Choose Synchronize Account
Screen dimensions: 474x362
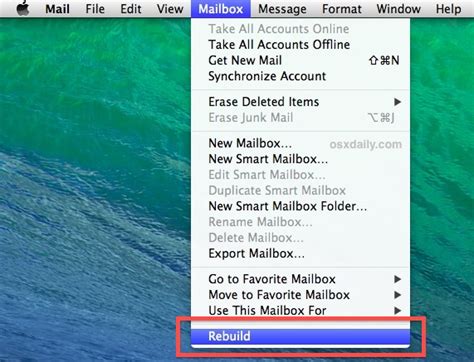click(x=300, y=76)
